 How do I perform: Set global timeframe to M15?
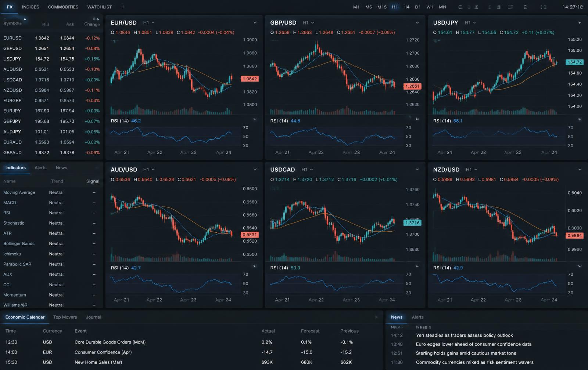tap(382, 7)
